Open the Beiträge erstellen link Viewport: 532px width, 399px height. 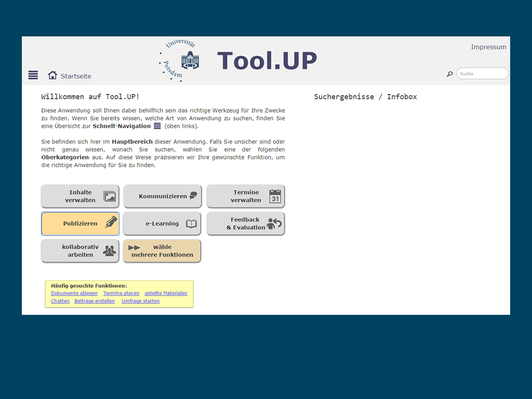click(95, 301)
